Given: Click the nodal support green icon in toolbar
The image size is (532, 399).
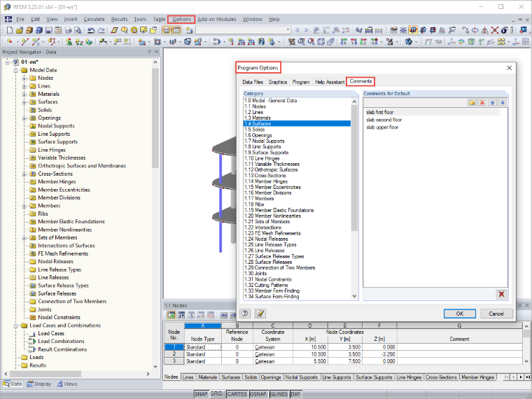Looking at the screenshot, I should [x=69, y=42].
